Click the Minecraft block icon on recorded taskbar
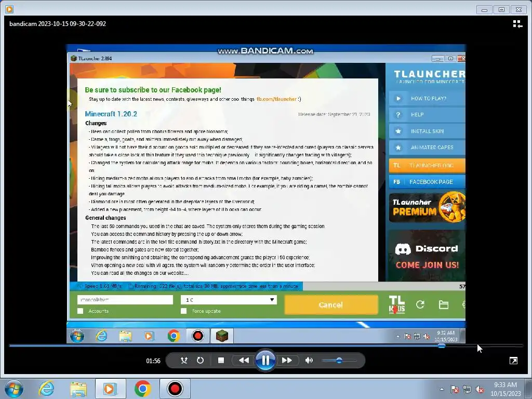The width and height of the screenshot is (532, 399). (x=222, y=336)
